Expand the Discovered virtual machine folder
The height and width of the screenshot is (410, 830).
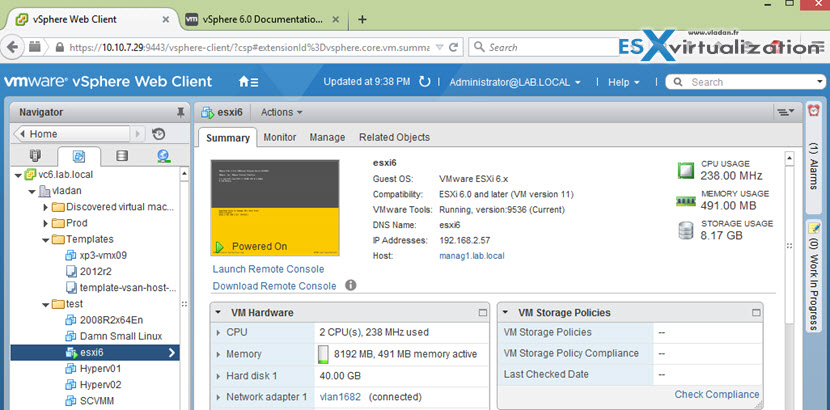point(46,207)
